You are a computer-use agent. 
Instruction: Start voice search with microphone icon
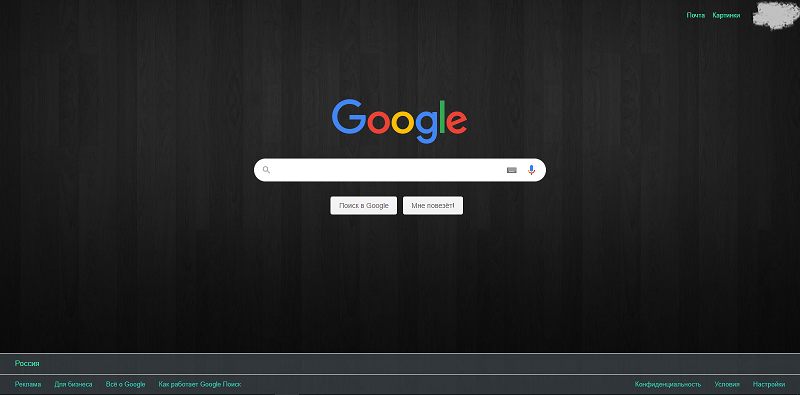(532, 170)
